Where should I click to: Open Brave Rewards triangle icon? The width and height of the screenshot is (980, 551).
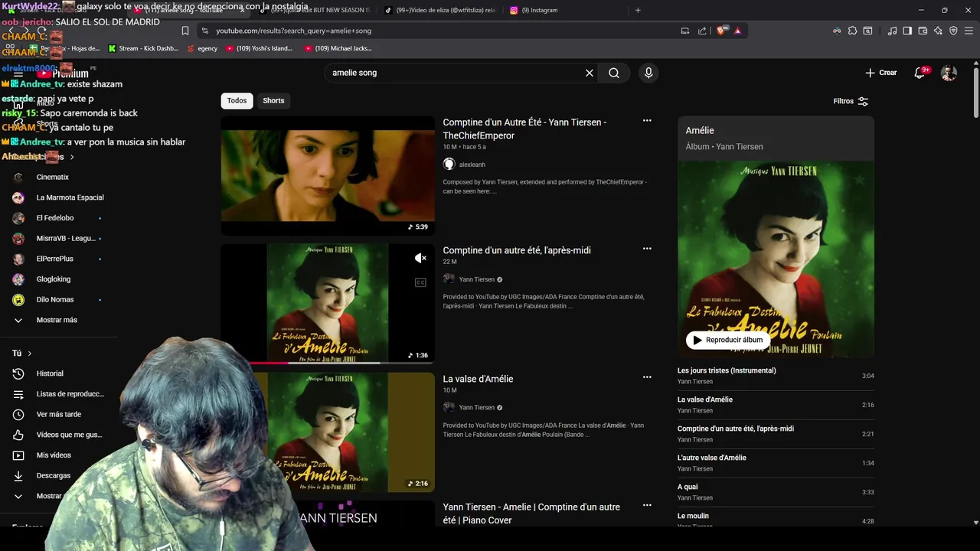click(x=737, y=31)
